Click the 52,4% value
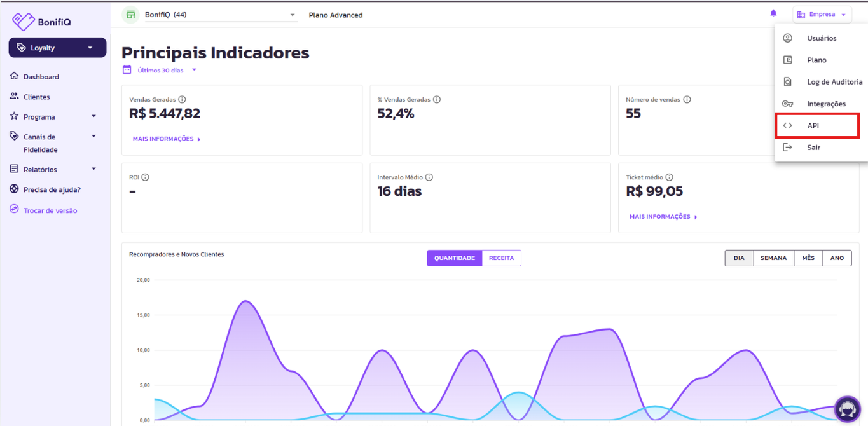Screen dimensions: 868x426 (x=396, y=114)
